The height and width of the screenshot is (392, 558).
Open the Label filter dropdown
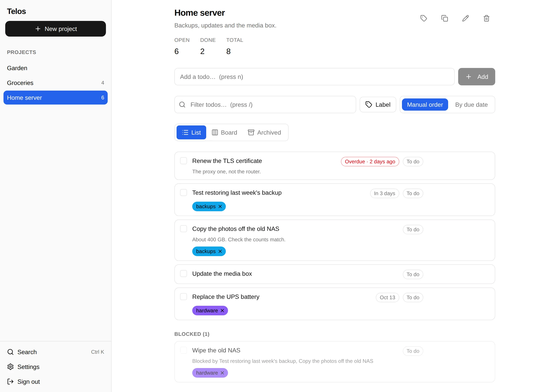(x=378, y=105)
